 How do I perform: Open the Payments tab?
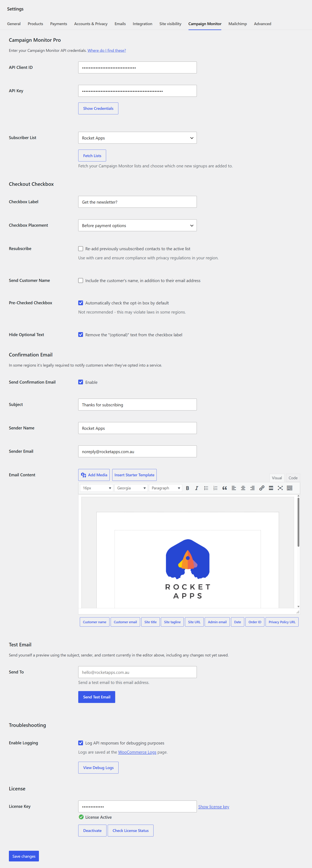tap(58, 24)
